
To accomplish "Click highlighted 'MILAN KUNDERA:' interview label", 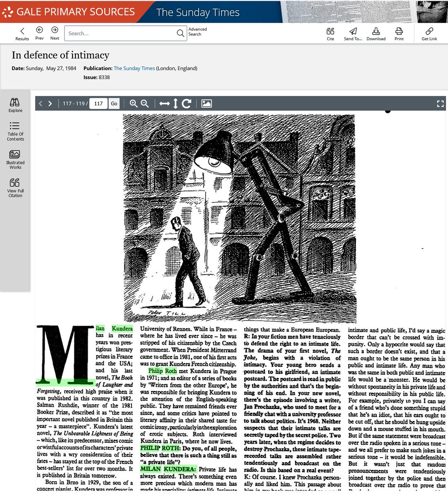I will coord(168,469).
